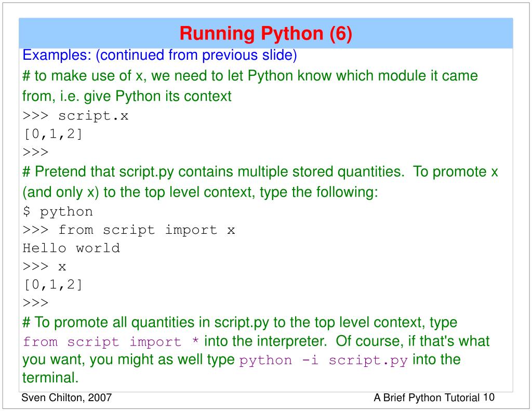Viewport: 532px width, 411px height.
Task: Click the 'A Brief Python Tutorial' footer
Action: pos(427,397)
